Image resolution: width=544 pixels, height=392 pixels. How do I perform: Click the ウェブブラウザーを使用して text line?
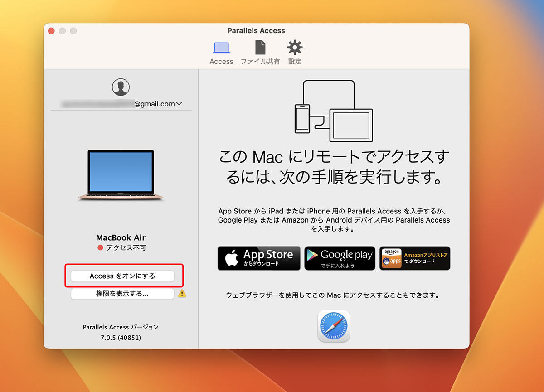(333, 295)
